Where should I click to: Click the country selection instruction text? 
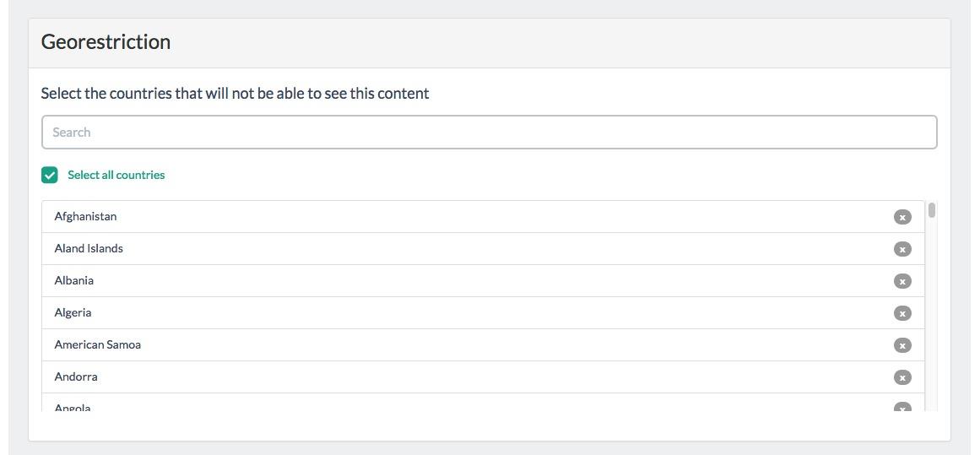[235, 94]
